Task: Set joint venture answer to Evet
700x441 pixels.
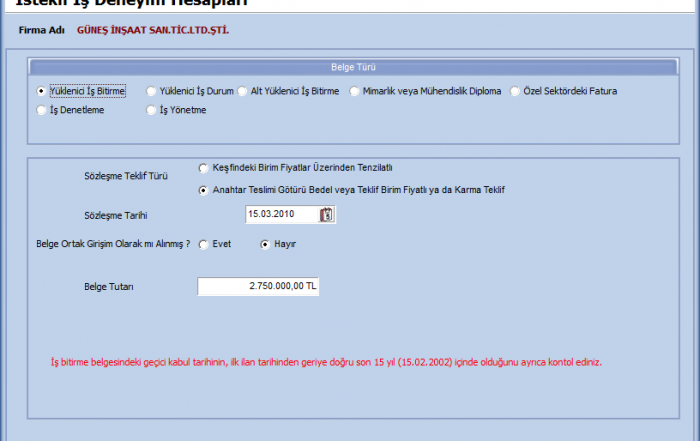Action: pyautogui.click(x=204, y=243)
